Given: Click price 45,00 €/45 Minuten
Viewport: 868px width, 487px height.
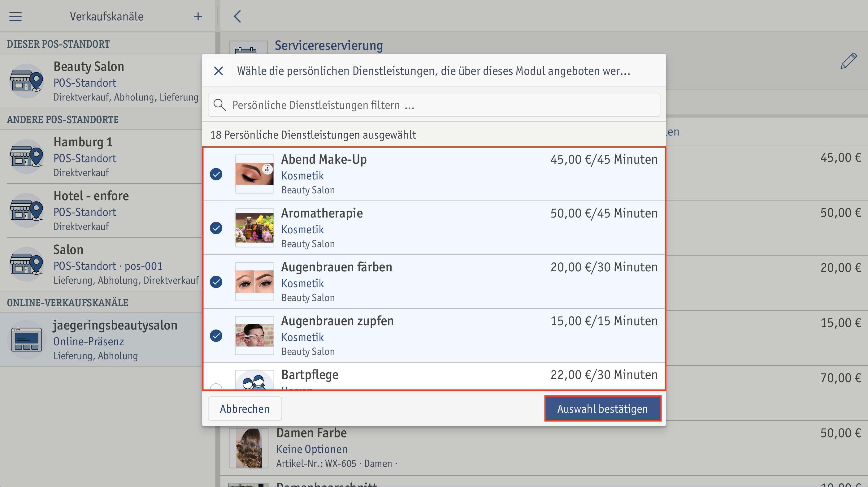Looking at the screenshot, I should tap(604, 159).
